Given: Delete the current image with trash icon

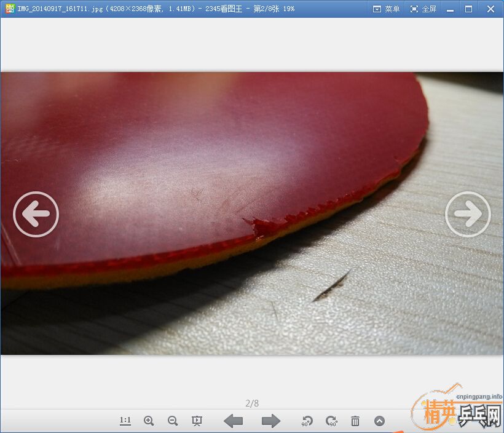Looking at the screenshot, I should coord(355,421).
